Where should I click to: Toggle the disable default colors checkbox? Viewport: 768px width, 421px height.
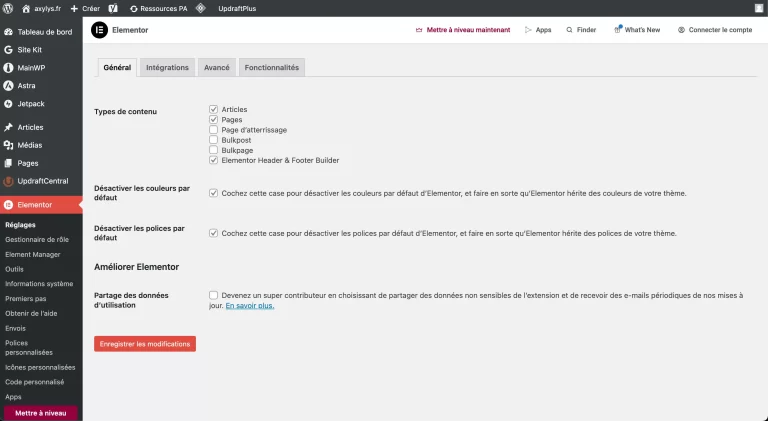tap(214, 193)
